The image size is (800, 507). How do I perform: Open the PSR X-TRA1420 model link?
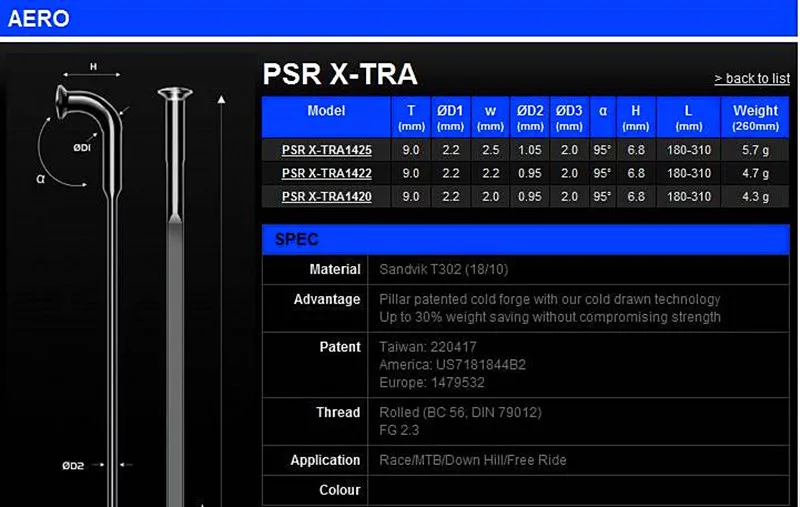(x=327, y=196)
